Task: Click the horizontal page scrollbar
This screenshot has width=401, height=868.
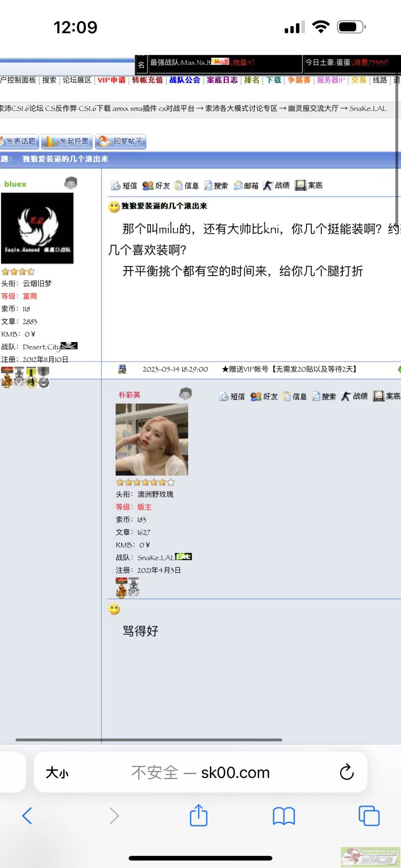Action: point(149,740)
